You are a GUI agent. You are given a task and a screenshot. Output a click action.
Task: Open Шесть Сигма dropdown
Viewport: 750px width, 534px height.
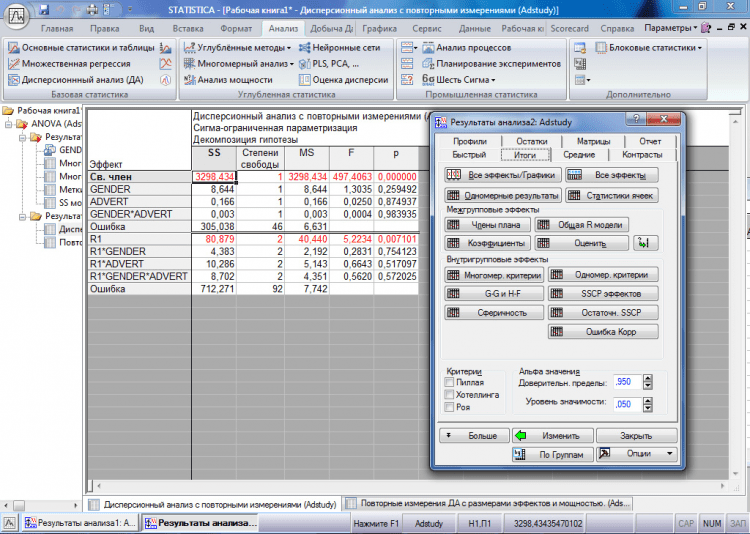point(459,80)
